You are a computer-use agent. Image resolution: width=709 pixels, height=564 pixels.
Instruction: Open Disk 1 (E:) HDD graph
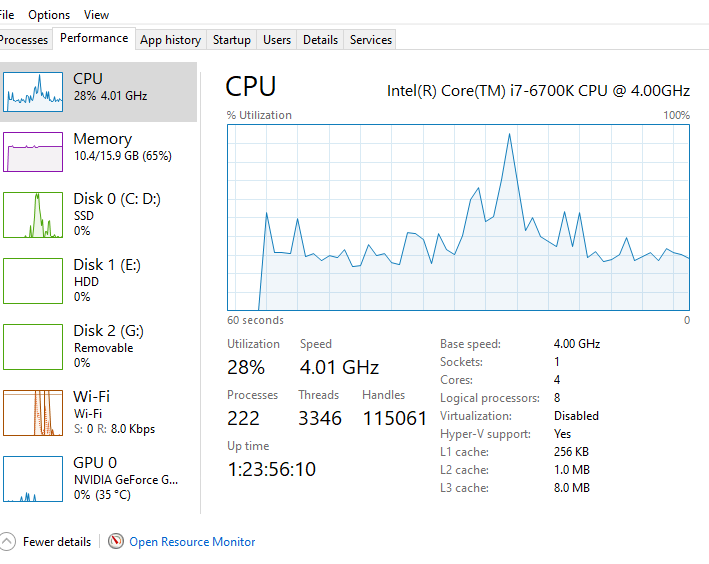(x=33, y=281)
